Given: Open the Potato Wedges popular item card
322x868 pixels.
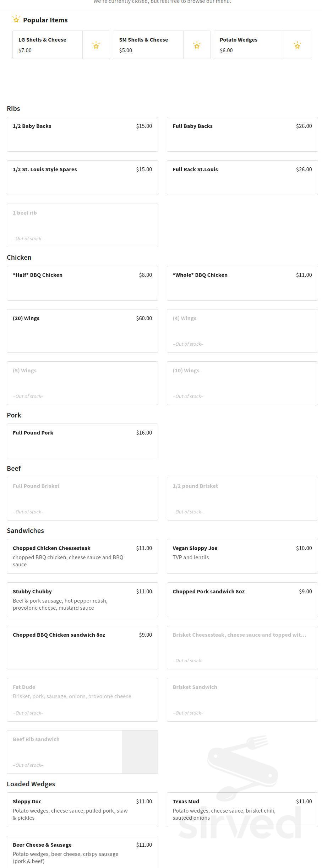Looking at the screenshot, I should point(248,45).
